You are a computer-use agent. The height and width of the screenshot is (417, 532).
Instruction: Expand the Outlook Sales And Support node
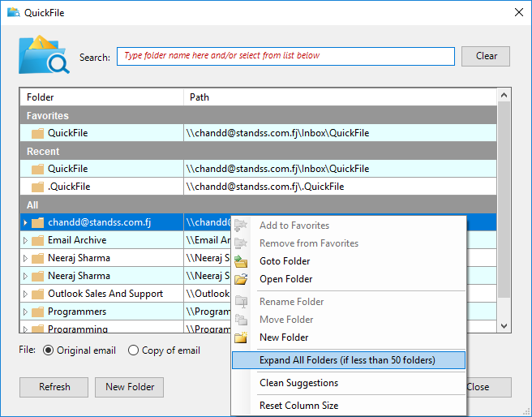click(25, 294)
